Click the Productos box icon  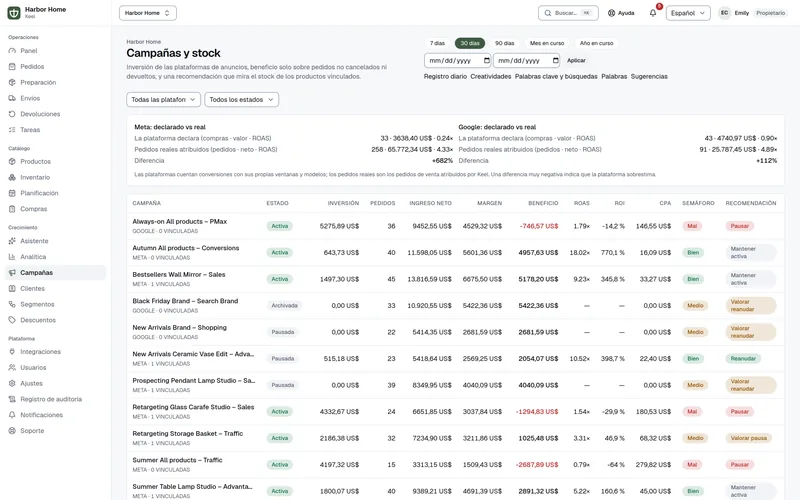tap(12, 161)
